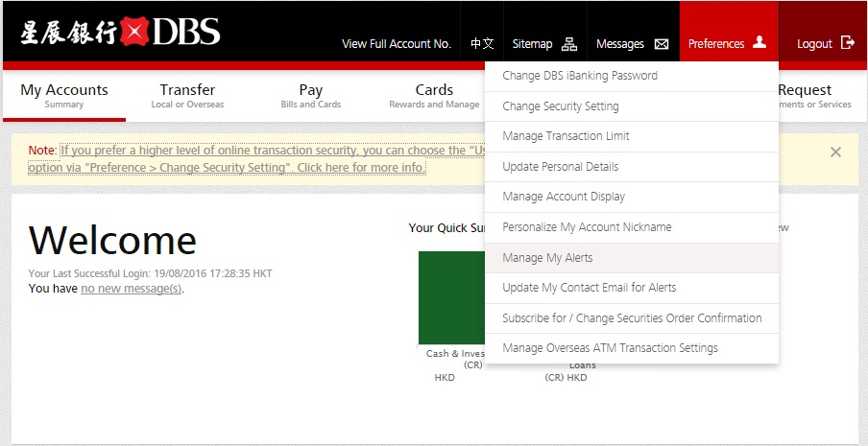Select Manage My Alerts
The width and height of the screenshot is (868, 446).
632,258
